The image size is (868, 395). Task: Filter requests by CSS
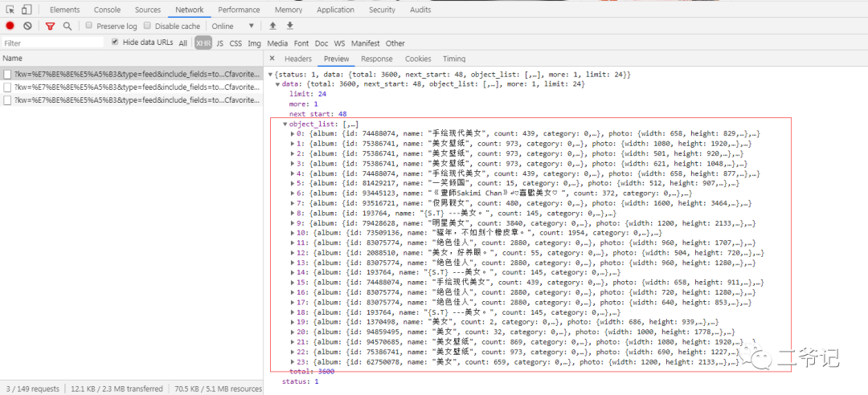[235, 43]
